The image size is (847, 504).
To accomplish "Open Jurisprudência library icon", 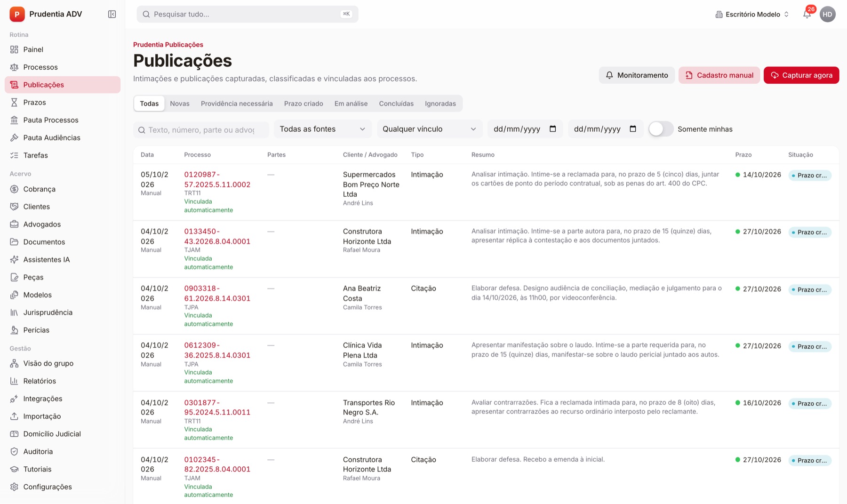I will [x=14, y=312].
